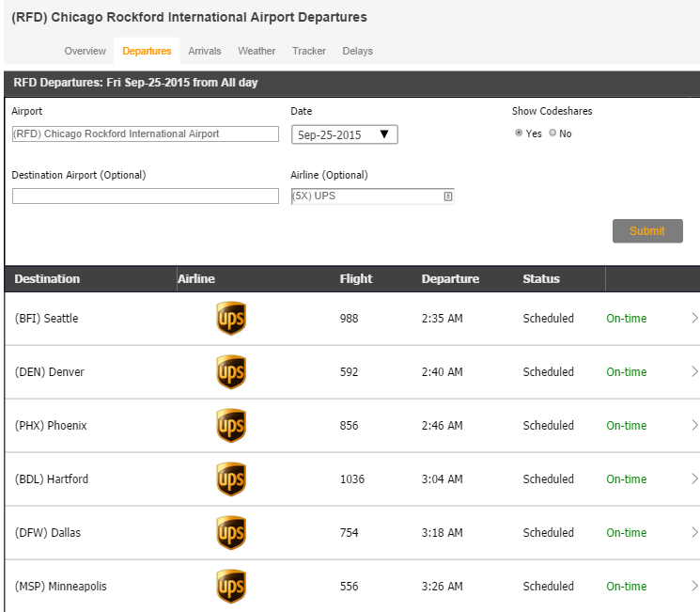Viewport: 700px width, 612px height.
Task: Click the Airport name text field
Action: tap(146, 134)
